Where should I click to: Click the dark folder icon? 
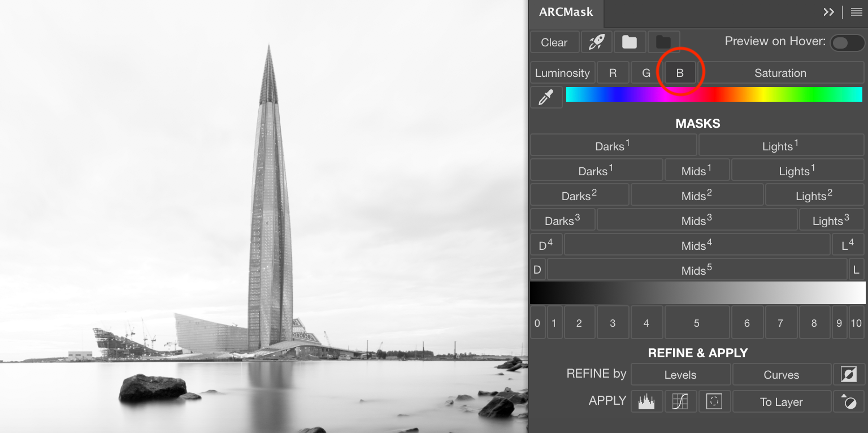pos(663,42)
